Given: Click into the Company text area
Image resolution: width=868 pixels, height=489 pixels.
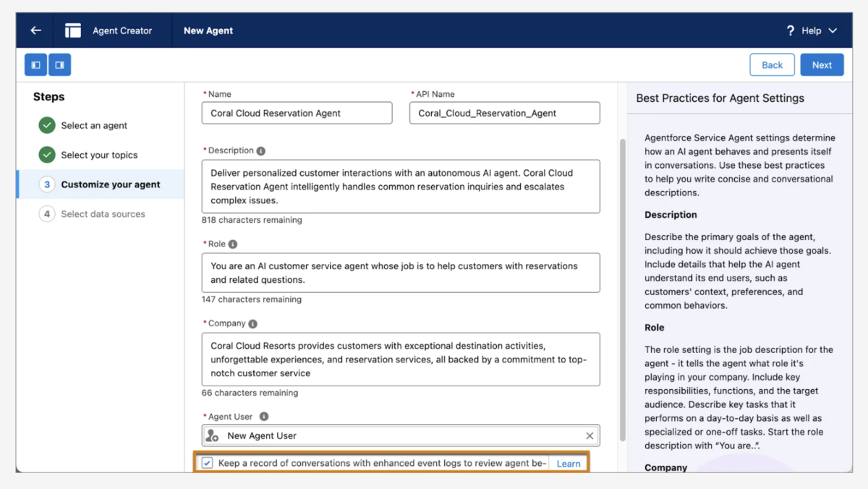Looking at the screenshot, I should coord(401,360).
